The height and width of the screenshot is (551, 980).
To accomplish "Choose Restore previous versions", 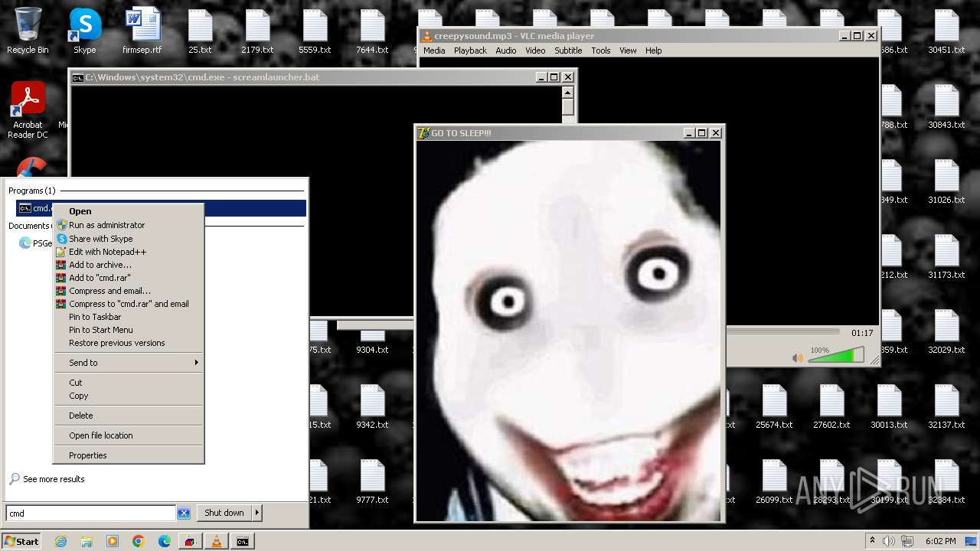I will 128,343.
